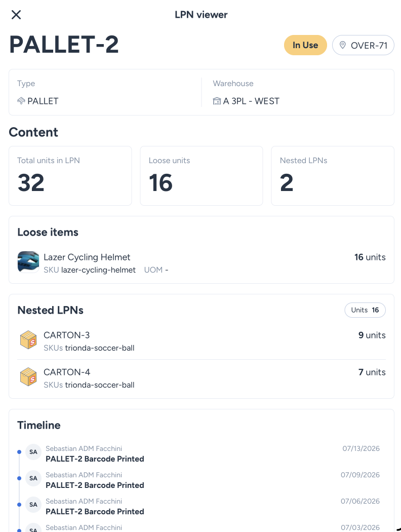Click the location pin icon beside OVER-71

[x=343, y=45]
